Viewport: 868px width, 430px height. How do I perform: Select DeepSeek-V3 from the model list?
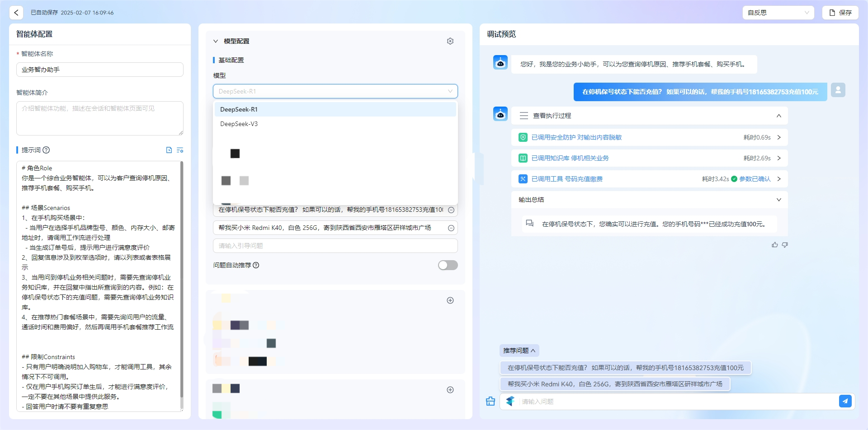tap(239, 123)
